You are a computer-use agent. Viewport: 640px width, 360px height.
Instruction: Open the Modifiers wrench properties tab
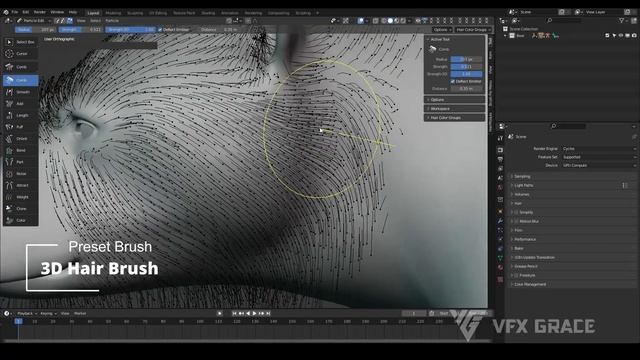(x=500, y=221)
